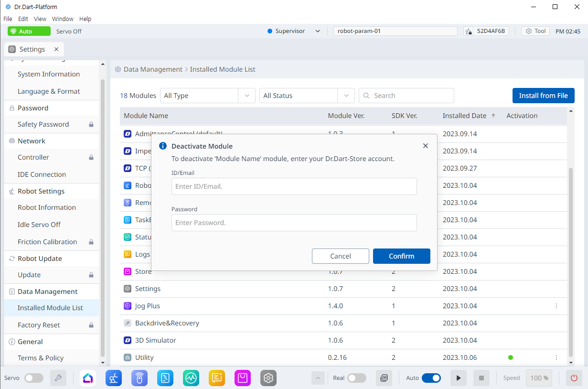Click the Confirm button in the dialog
The height and width of the screenshot is (389, 588).
coord(401,256)
